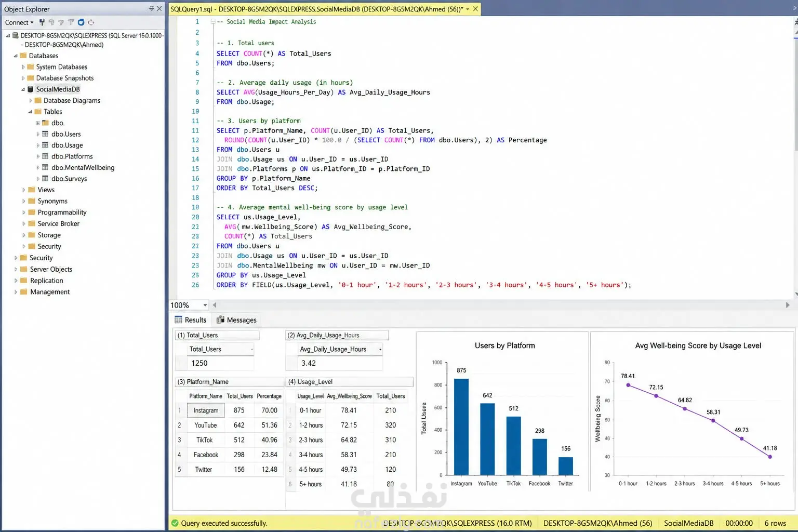
Task: Click the Views folder icon
Action: (x=32, y=190)
